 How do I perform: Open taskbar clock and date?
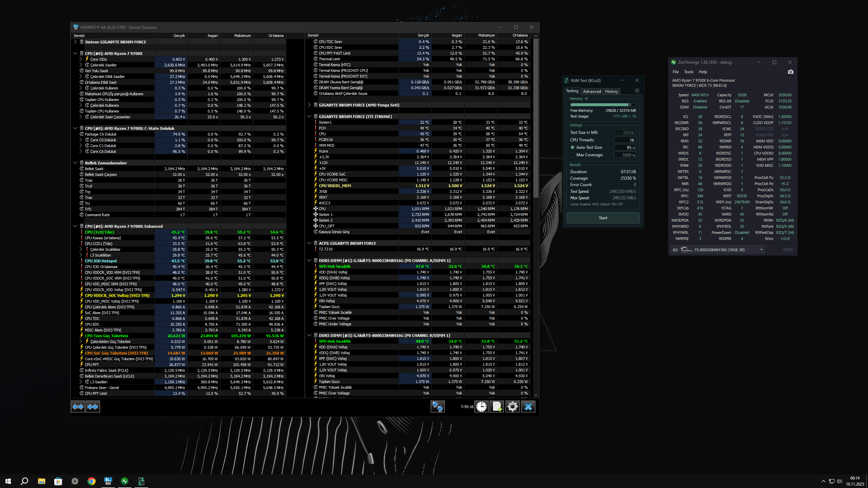click(855, 481)
